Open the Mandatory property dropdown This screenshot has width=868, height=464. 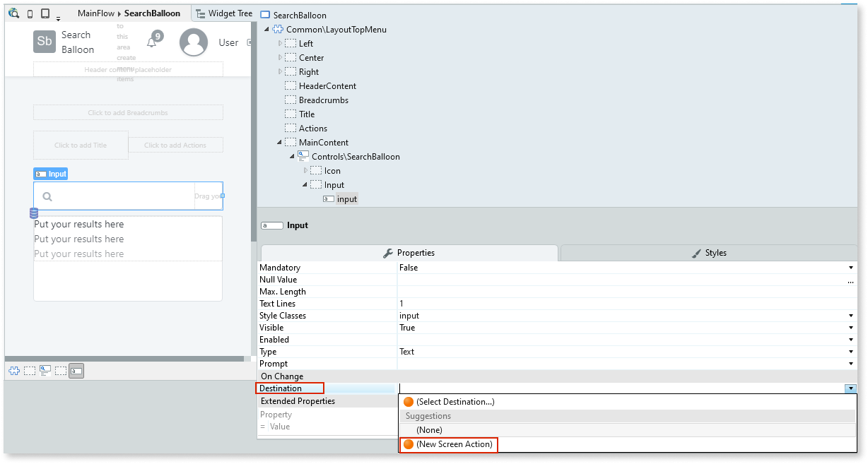850,268
